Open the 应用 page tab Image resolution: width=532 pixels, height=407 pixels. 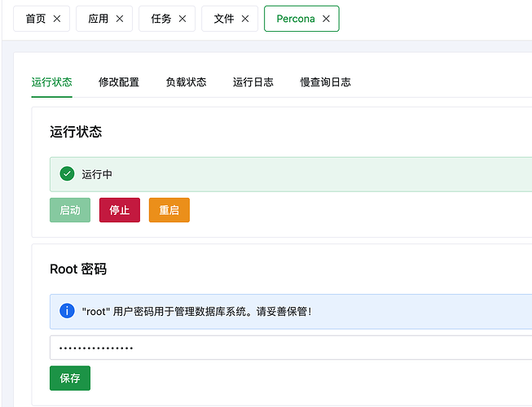point(99,19)
